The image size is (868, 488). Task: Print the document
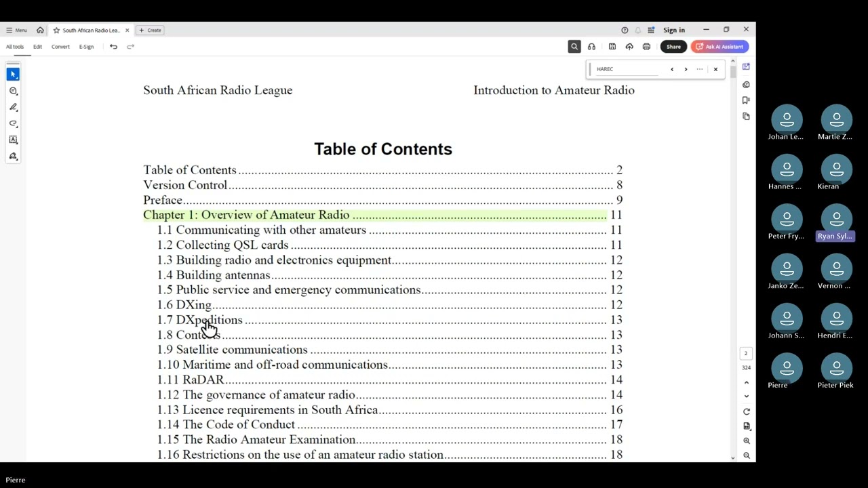646,47
